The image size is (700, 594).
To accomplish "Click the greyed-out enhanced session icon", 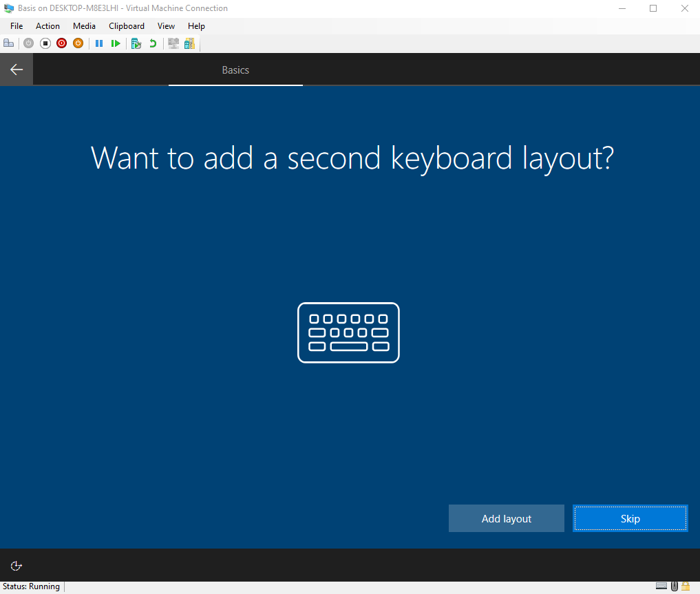I will [173, 43].
